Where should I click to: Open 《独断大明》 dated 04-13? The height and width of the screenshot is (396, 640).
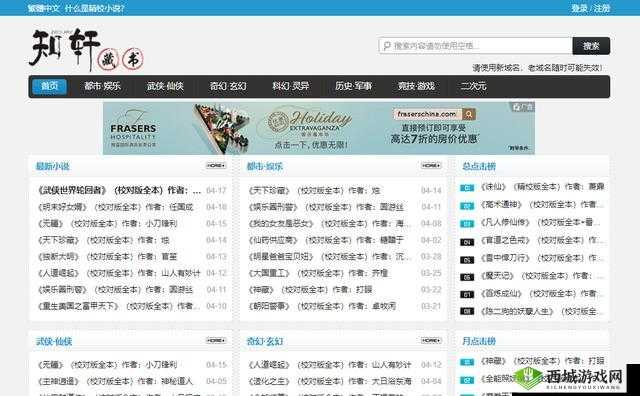pos(107,256)
